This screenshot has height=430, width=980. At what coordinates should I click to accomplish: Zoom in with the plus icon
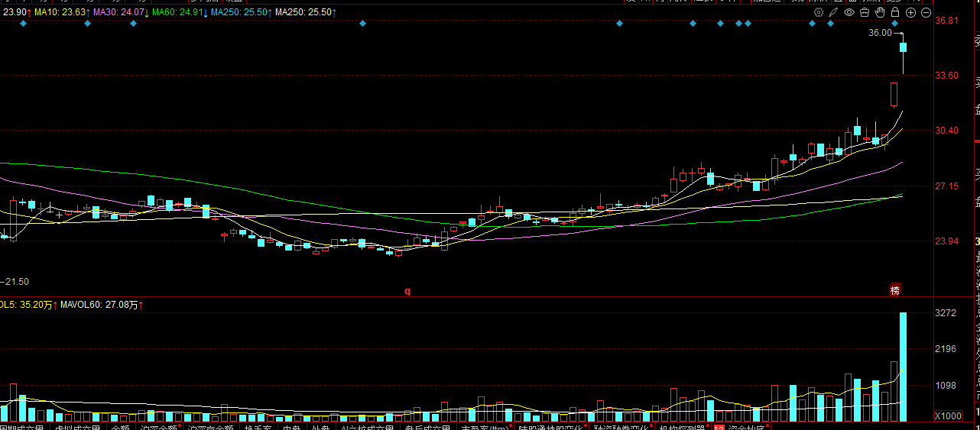910,12
